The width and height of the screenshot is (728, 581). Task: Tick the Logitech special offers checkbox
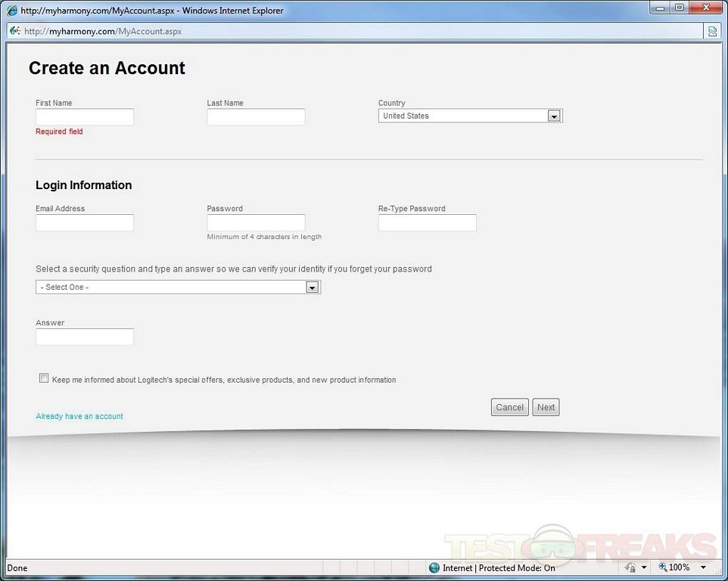click(x=44, y=378)
